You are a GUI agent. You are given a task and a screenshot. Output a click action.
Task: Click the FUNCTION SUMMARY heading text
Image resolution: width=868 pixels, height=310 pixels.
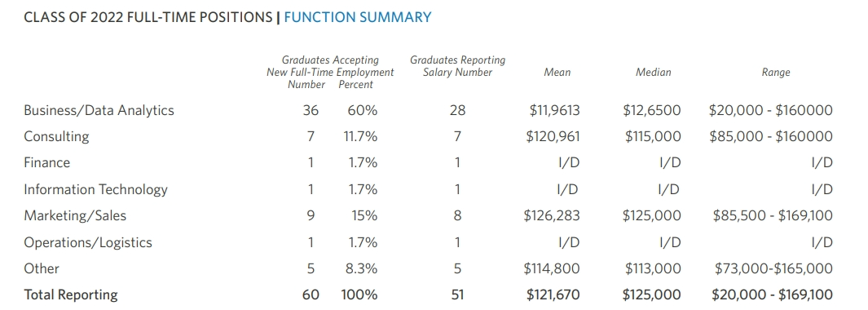(x=358, y=17)
